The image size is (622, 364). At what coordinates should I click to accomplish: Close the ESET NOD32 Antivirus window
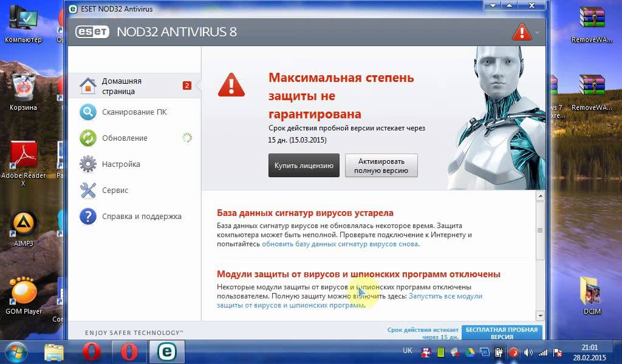point(532,5)
